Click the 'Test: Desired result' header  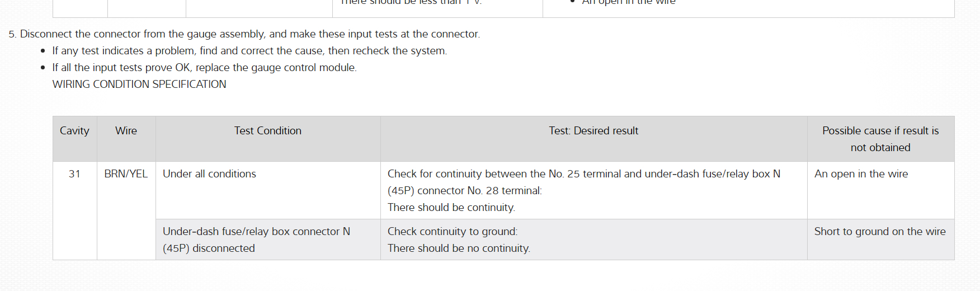593,131
